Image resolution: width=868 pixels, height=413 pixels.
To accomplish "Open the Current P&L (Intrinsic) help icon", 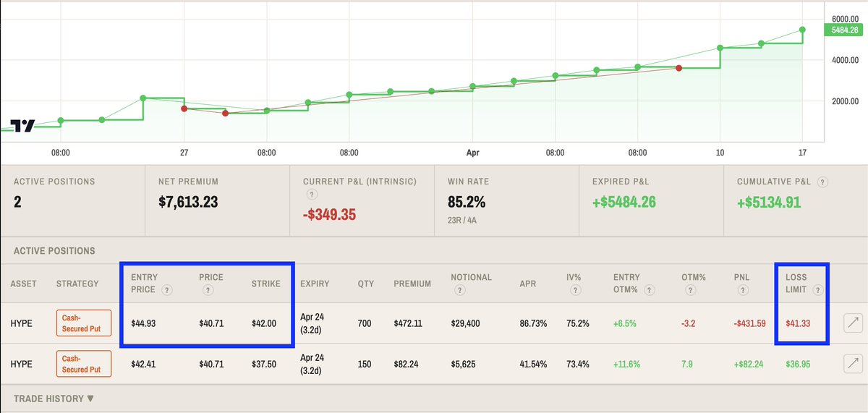I will 310,195.
